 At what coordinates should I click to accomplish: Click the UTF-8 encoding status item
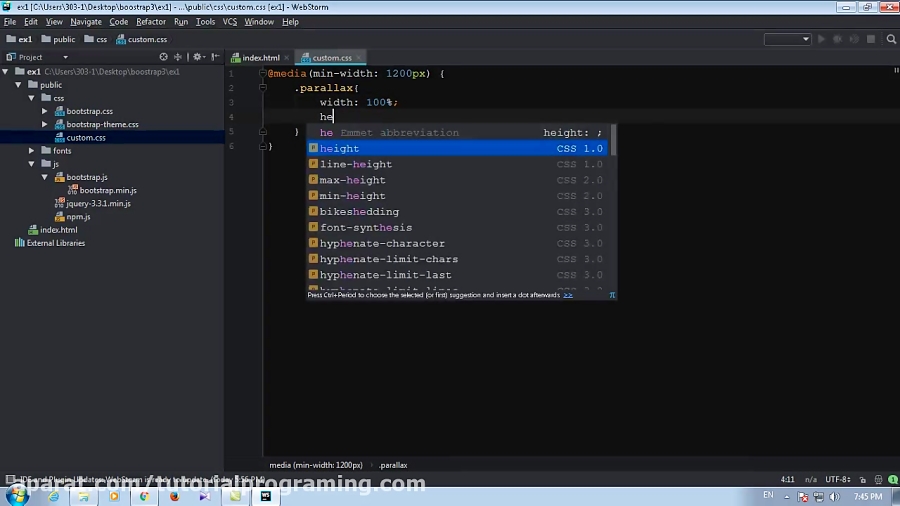coord(838,480)
